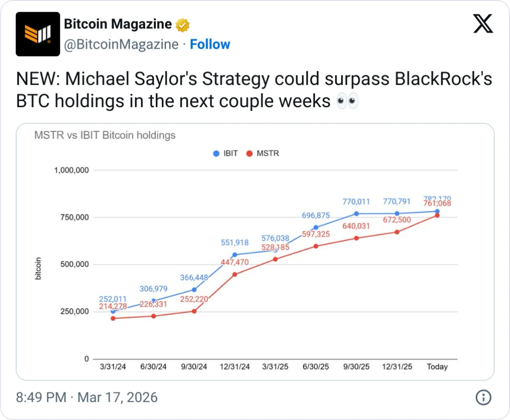This screenshot has width=510, height=420.
Task: Click the gold verified badge
Action: [183, 25]
